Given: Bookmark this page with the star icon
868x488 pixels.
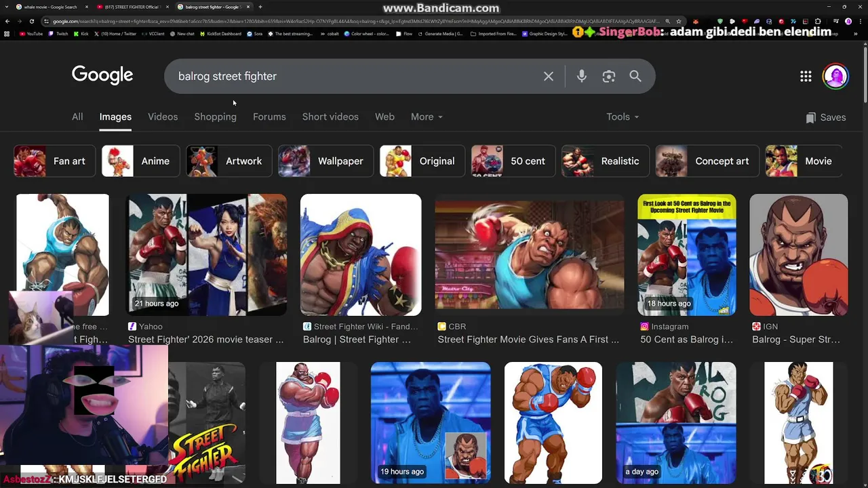Looking at the screenshot, I should pyautogui.click(x=679, y=21).
